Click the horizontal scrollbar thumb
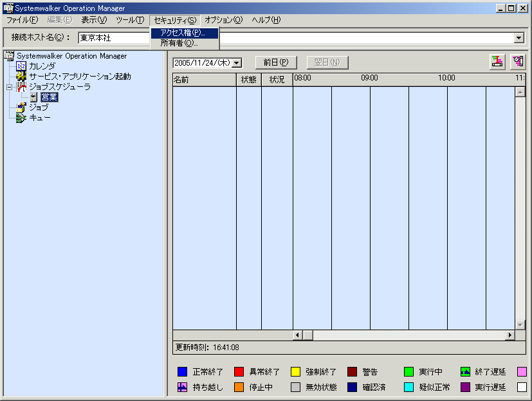The image size is (532, 401). click(x=308, y=335)
